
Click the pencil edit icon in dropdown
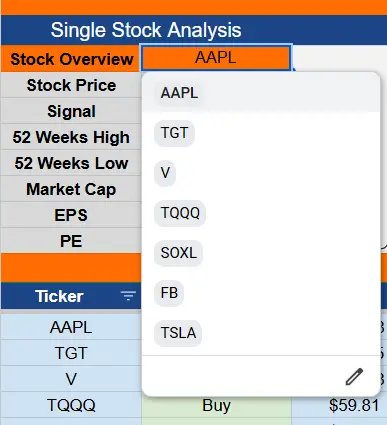(x=354, y=377)
